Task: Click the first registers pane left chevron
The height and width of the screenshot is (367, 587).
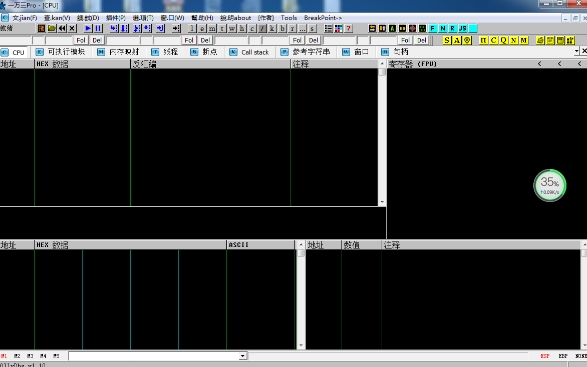Action: pyautogui.click(x=539, y=64)
